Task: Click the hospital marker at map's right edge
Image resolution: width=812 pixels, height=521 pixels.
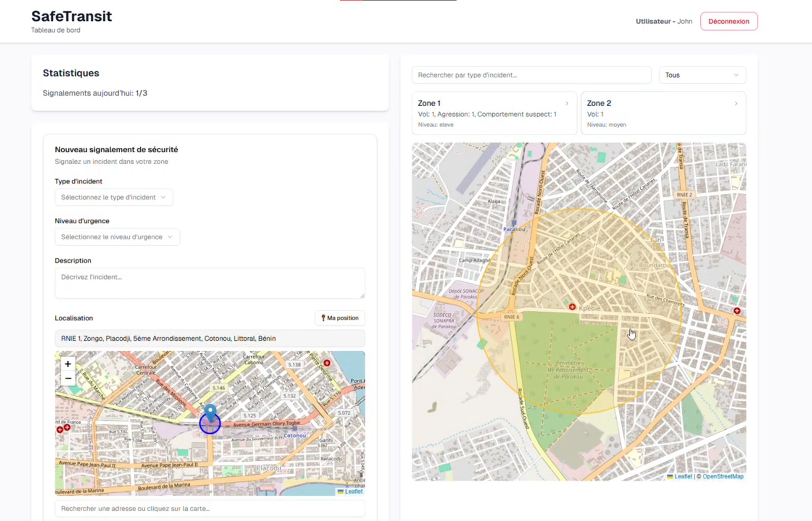Action: tap(737, 310)
